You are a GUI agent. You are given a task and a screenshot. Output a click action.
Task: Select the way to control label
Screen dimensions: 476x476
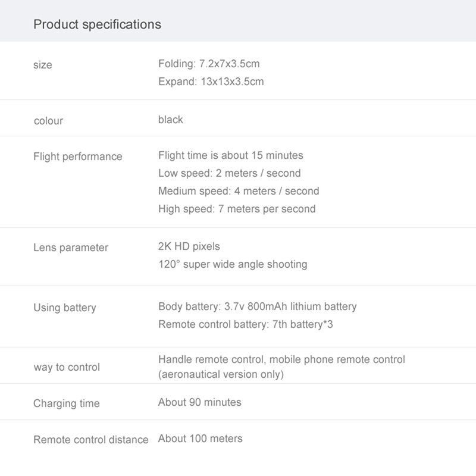tap(67, 367)
